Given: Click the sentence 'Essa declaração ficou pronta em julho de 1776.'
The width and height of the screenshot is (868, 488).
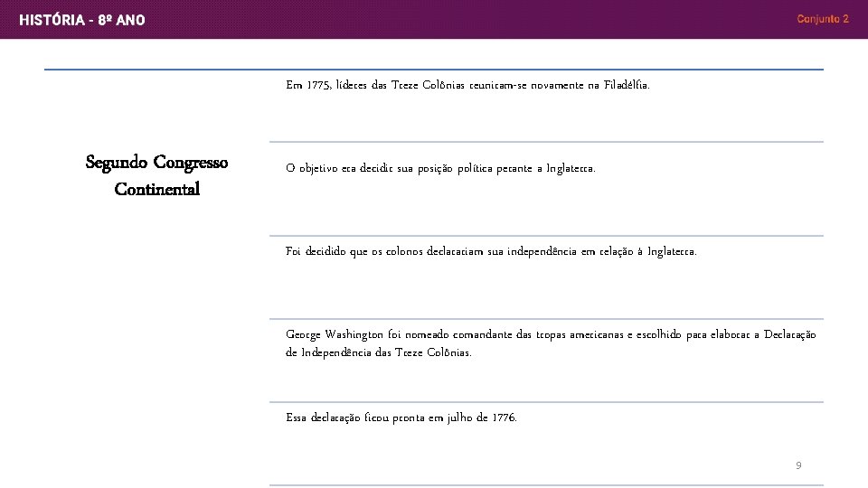Looking at the screenshot, I should tap(401, 418).
